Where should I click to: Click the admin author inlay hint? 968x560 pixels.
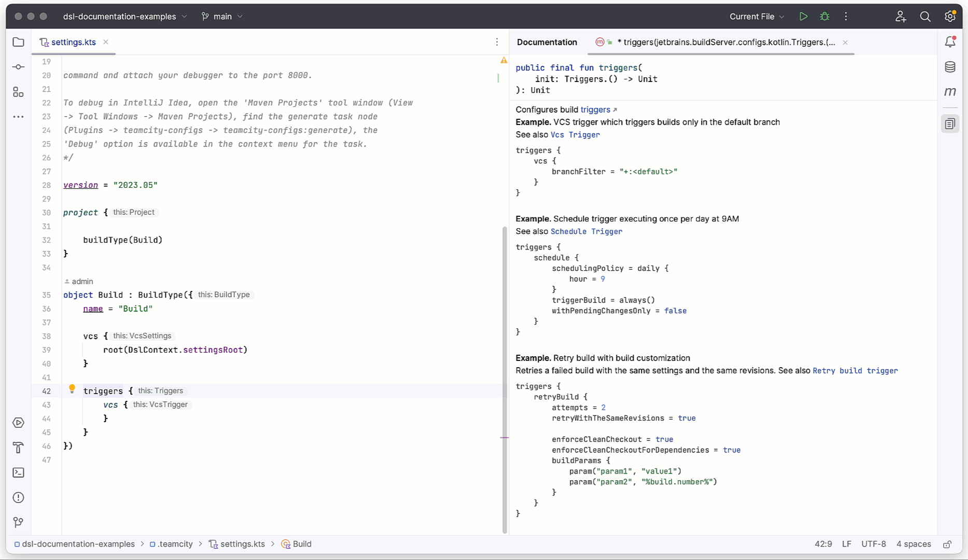coord(78,282)
